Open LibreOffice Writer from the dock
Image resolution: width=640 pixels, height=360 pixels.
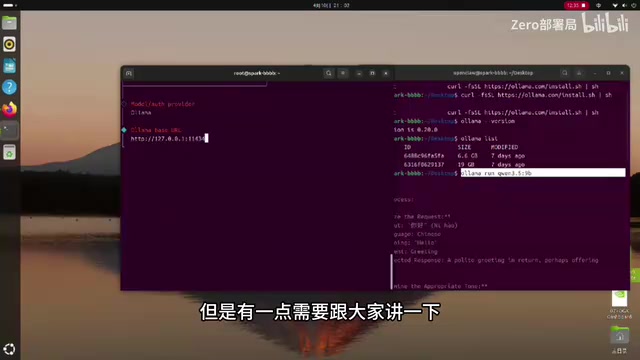[9, 66]
